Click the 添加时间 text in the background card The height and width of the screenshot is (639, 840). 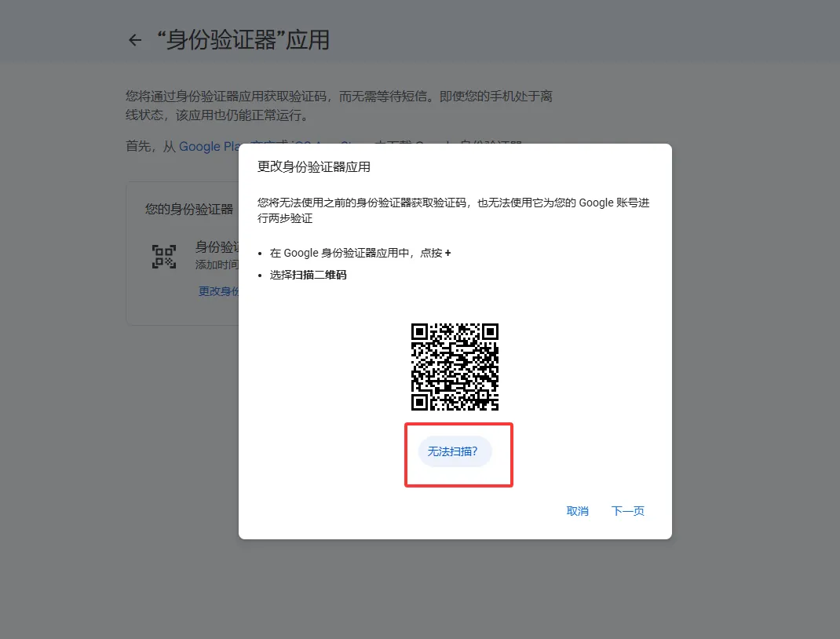coord(217,265)
